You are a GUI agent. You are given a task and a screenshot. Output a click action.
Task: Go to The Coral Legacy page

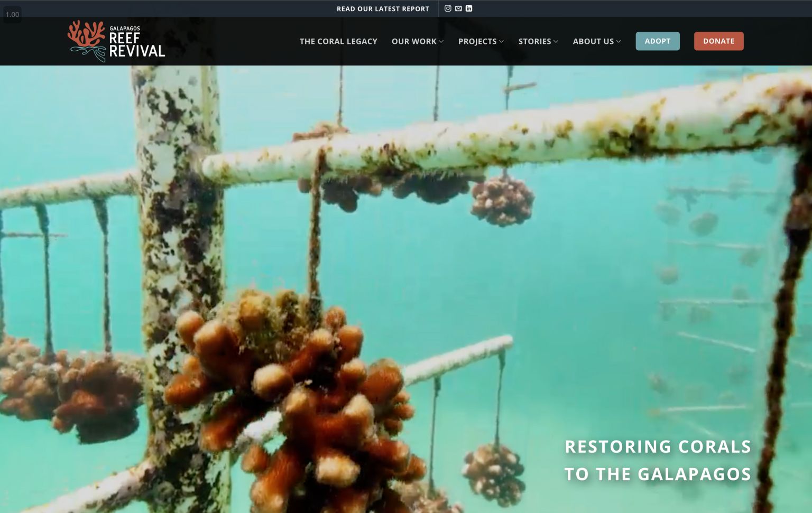[x=338, y=41]
